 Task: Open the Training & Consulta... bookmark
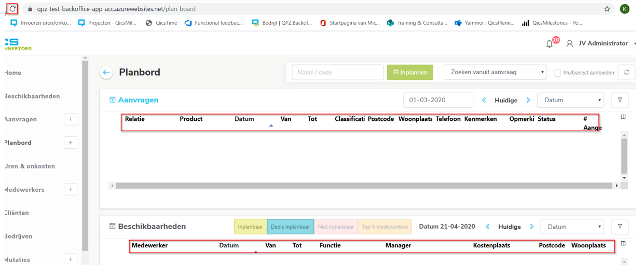coord(417,23)
